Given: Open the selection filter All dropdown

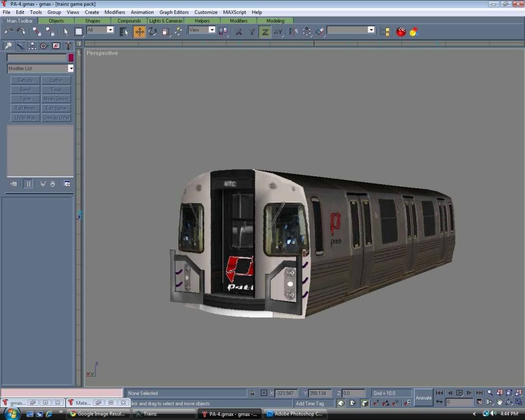Looking at the screenshot, I should [110, 30].
